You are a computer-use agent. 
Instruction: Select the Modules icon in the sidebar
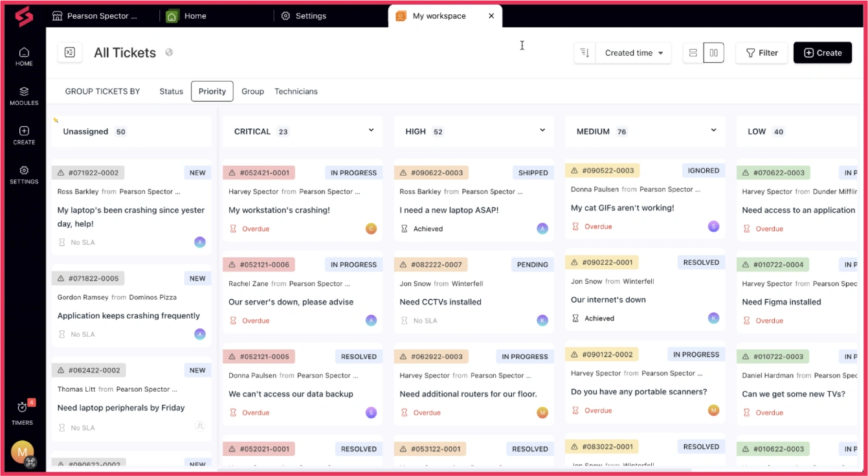[x=23, y=95]
